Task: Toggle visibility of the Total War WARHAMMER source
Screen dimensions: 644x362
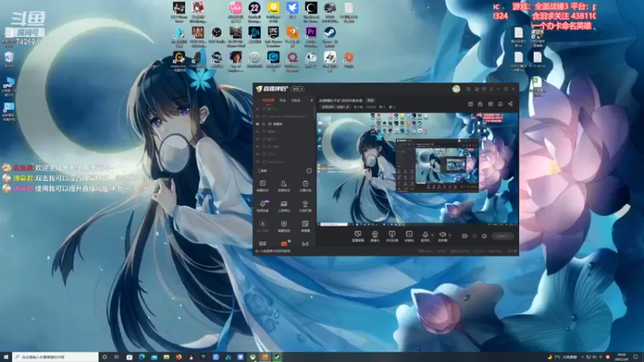Action: (258, 117)
